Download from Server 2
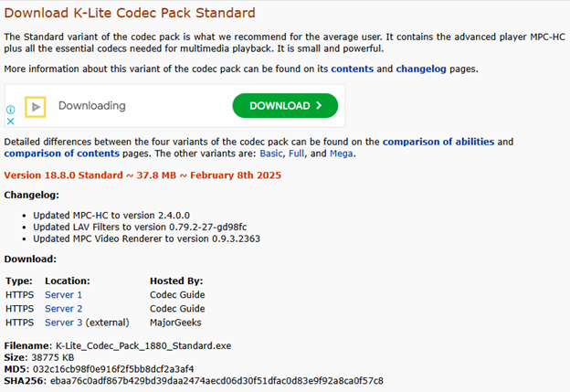570x392 pixels. [x=63, y=309]
